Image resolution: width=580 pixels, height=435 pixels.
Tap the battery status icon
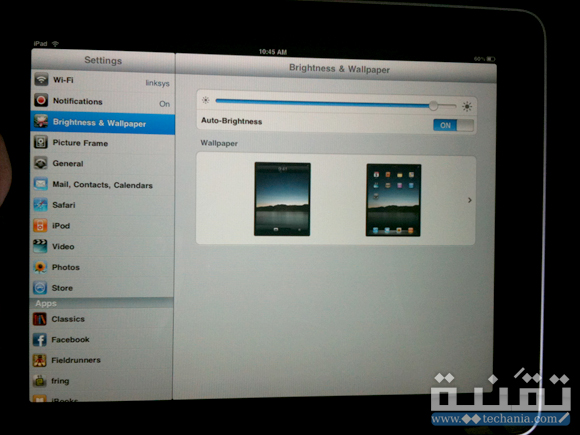point(491,59)
